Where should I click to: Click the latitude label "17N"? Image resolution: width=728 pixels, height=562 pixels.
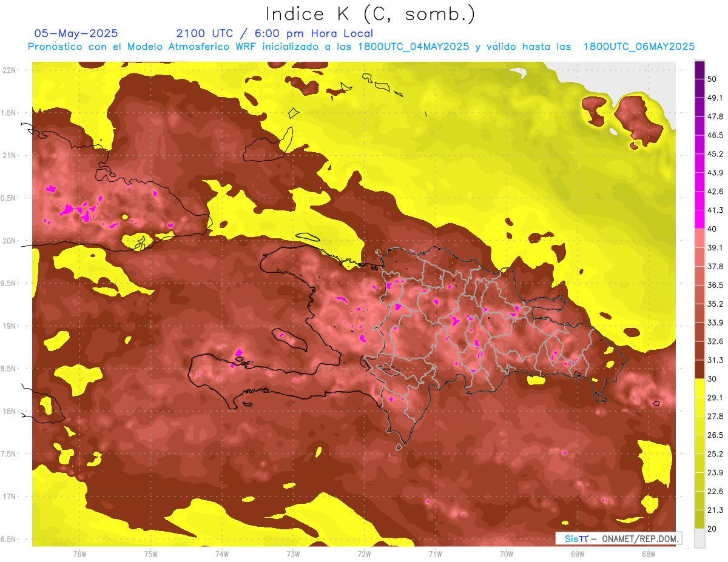[x=10, y=497]
